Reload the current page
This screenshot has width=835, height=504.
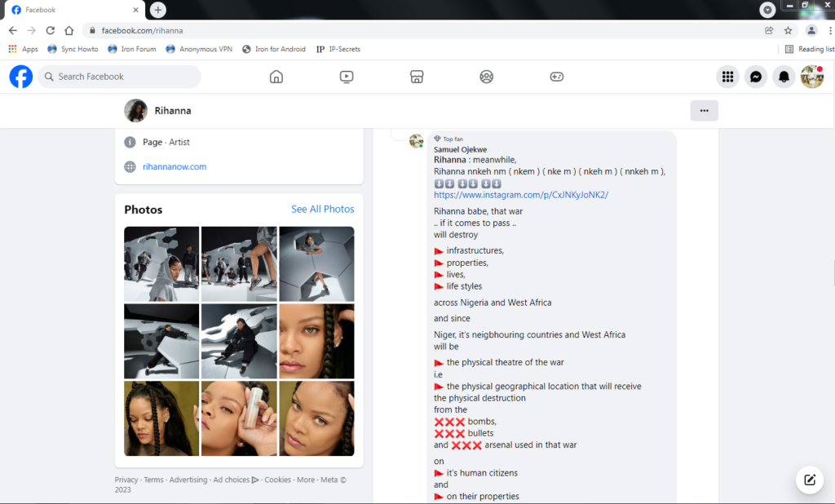coord(50,30)
